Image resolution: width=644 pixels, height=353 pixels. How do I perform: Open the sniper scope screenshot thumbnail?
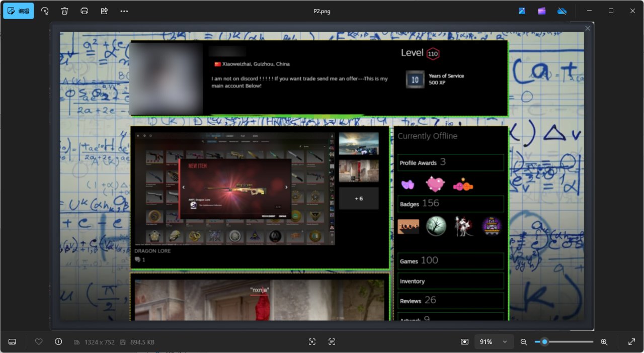(x=359, y=143)
